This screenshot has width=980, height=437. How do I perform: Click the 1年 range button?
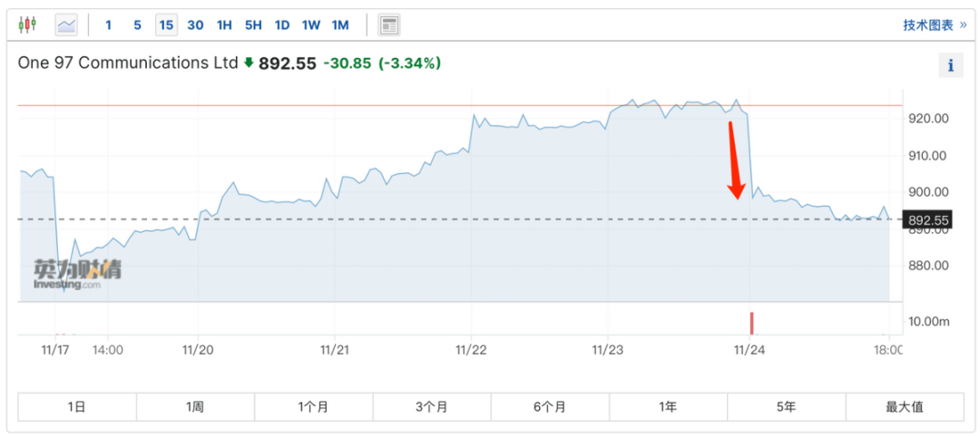[x=669, y=407]
